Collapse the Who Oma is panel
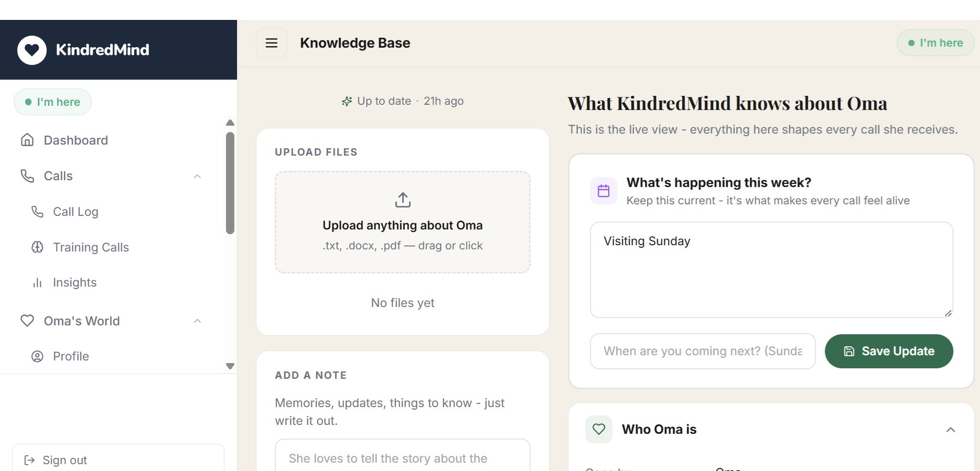The width and height of the screenshot is (980, 471). pos(951,430)
